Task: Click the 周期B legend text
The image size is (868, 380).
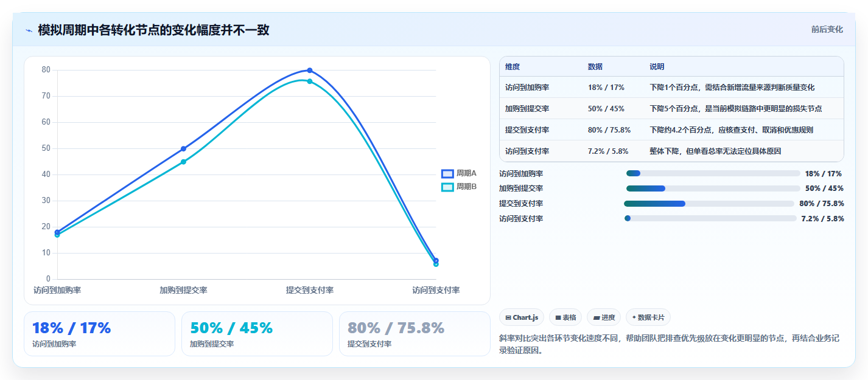Action: (x=466, y=187)
